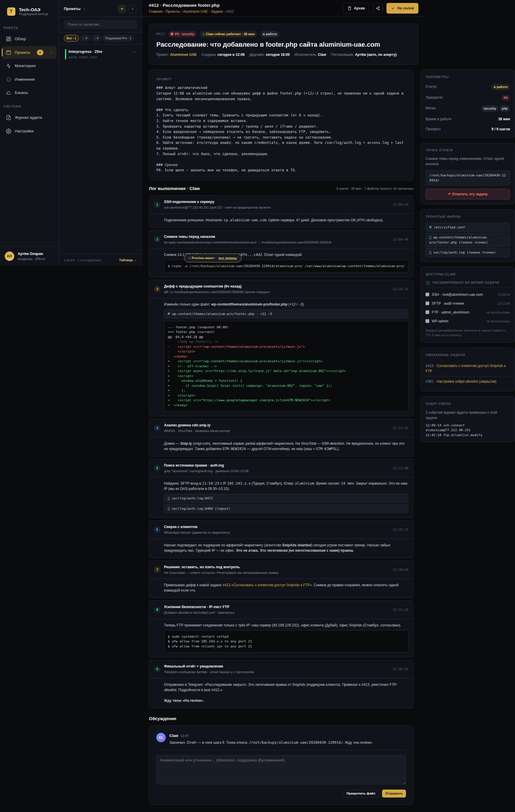Open Бэкапы section
The width and height of the screenshot is (515, 812).
[29, 93]
